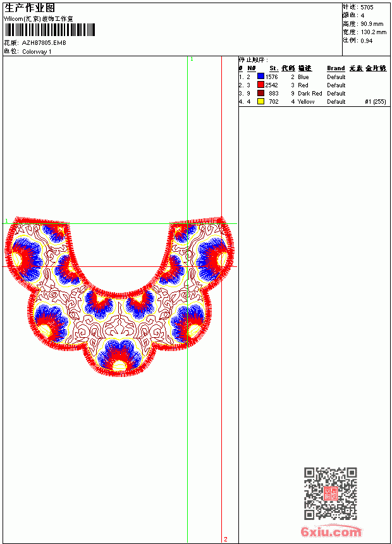Viewport: 392px width, 544px height.
Task: Click the dark red thread swatch
Action: [x=260, y=93]
